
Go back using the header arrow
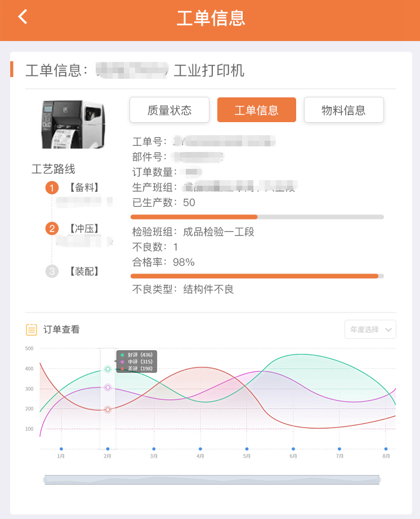(23, 17)
